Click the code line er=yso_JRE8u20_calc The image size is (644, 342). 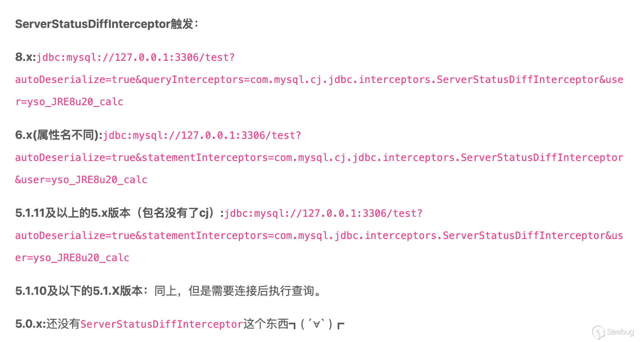coord(72,258)
